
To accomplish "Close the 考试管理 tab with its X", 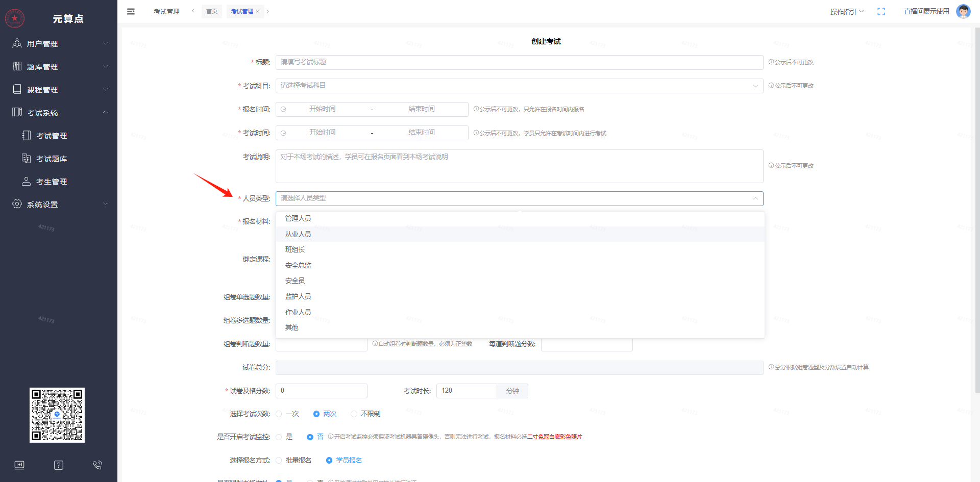I will (x=258, y=11).
